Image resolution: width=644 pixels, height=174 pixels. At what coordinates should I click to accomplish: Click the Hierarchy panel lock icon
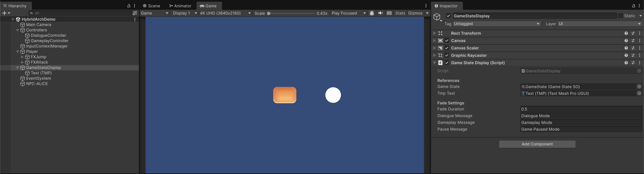(x=129, y=6)
